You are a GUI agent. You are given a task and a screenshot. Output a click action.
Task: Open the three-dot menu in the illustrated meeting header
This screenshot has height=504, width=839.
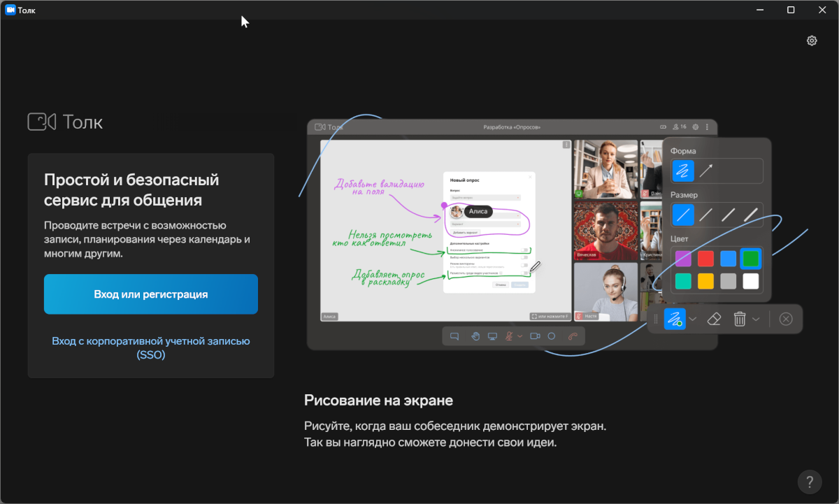707,127
